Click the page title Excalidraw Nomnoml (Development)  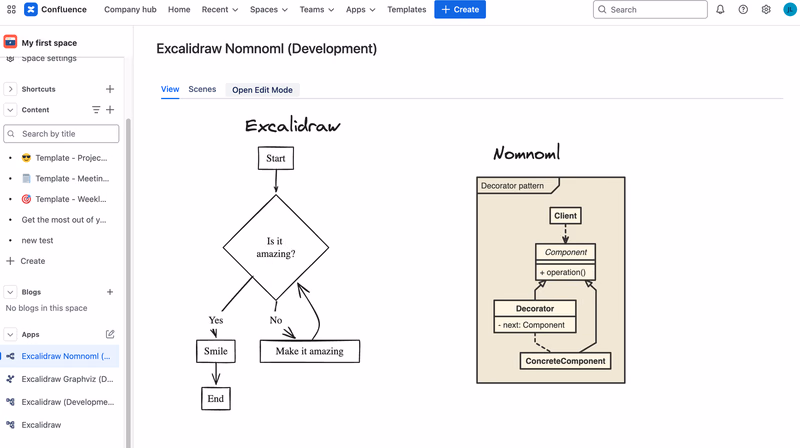pyautogui.click(x=266, y=48)
